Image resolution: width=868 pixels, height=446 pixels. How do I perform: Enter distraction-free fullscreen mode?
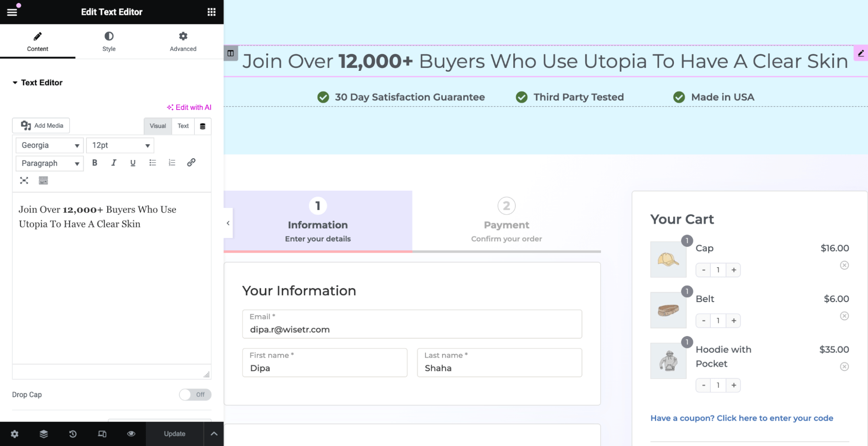[x=24, y=180]
